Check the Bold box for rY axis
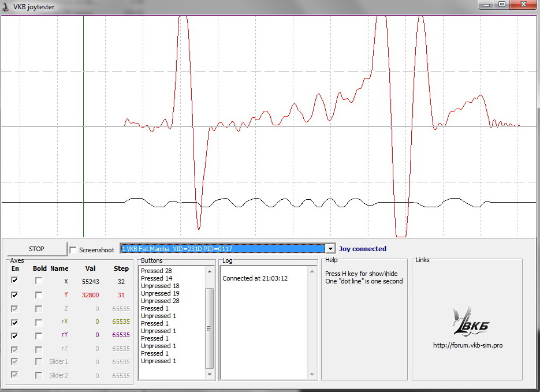This screenshot has width=540, height=392. point(39,335)
